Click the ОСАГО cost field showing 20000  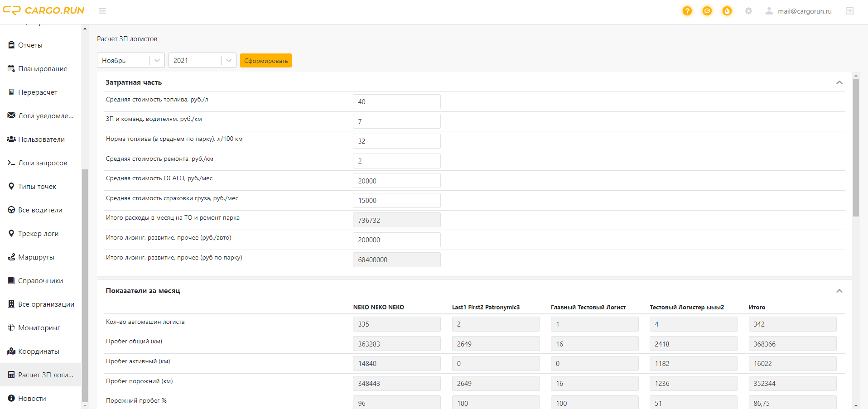[396, 181]
